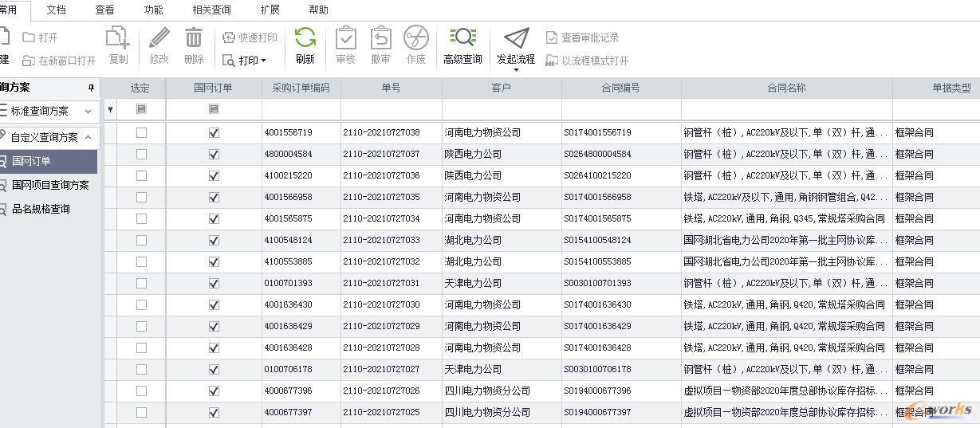This screenshot has width=980, height=428.
Task: Sort by 采购订单编码 column header
Action: [301, 88]
